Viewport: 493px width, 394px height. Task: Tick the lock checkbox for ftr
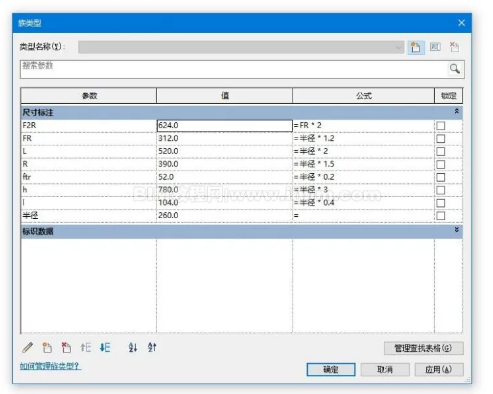[441, 177]
